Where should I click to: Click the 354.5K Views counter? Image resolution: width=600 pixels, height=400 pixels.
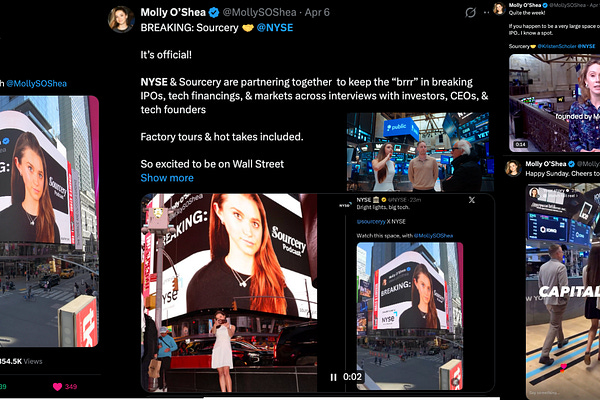coord(21,361)
